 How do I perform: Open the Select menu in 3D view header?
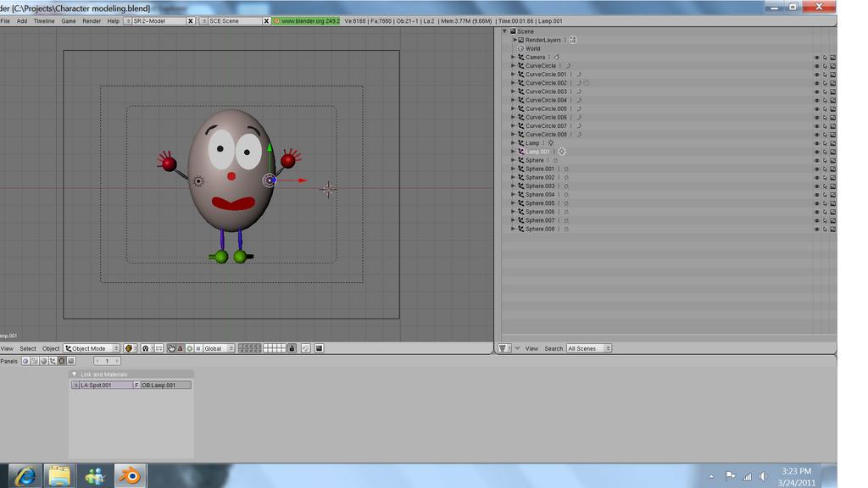[x=28, y=348]
